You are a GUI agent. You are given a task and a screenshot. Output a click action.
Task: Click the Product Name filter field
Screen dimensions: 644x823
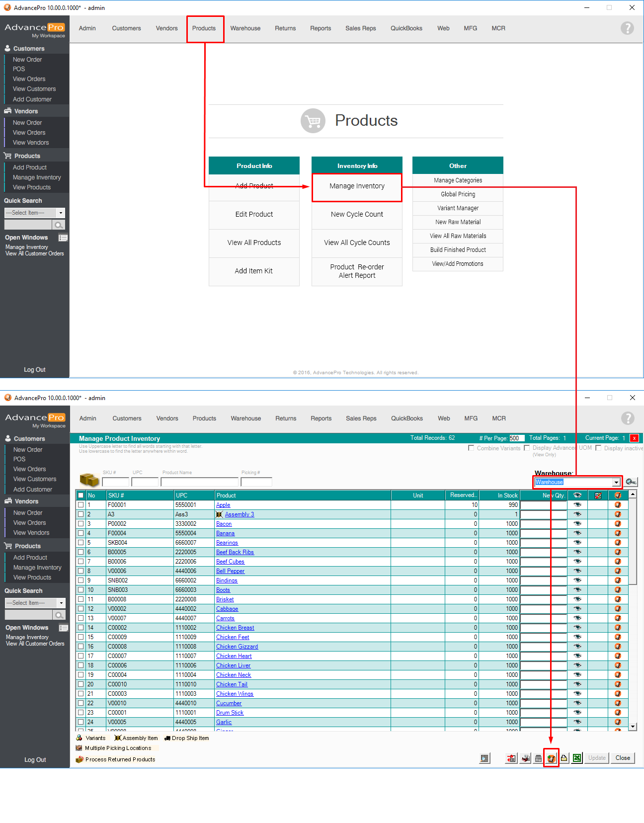[x=199, y=482]
